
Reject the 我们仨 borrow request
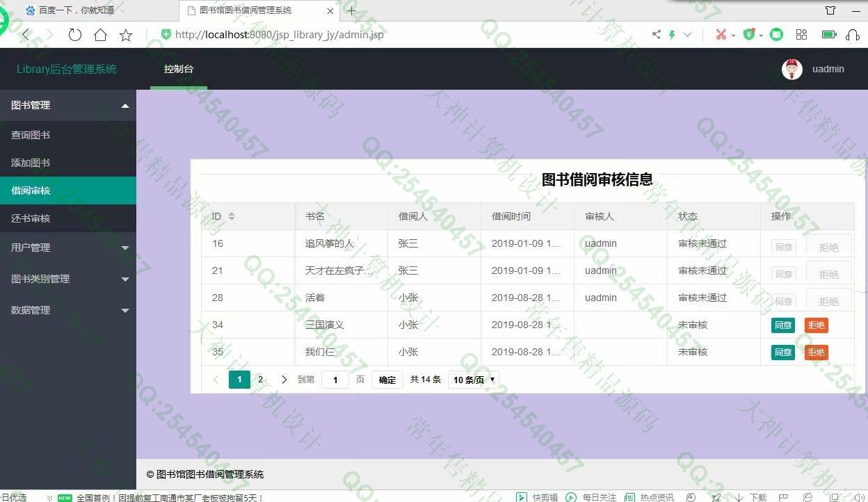[x=817, y=352]
